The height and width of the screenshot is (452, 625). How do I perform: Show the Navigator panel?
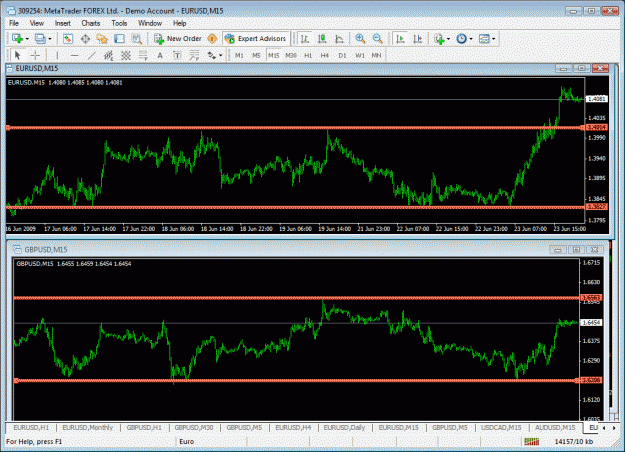tap(102, 39)
